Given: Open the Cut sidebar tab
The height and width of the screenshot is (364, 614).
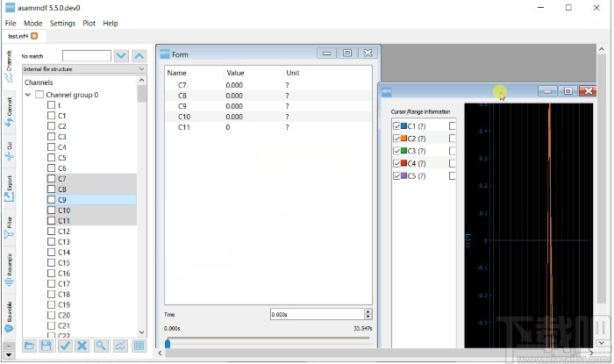Looking at the screenshot, I should (x=9, y=151).
